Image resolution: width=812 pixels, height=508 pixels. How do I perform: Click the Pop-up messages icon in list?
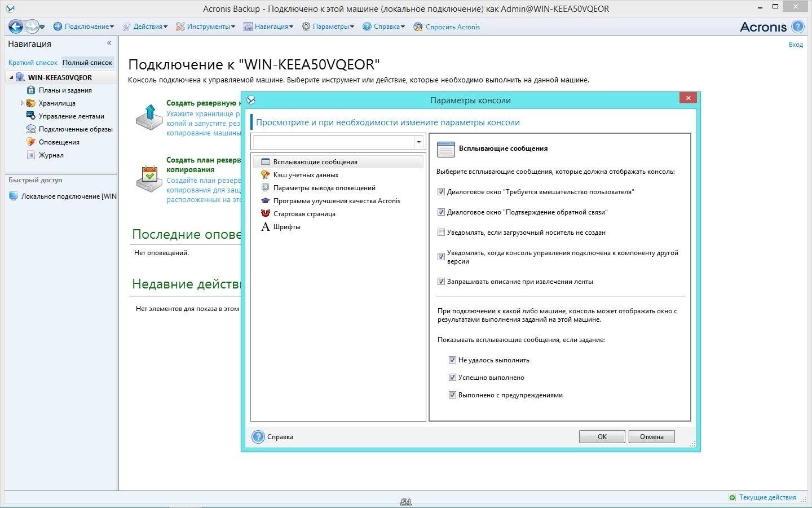[266, 161]
